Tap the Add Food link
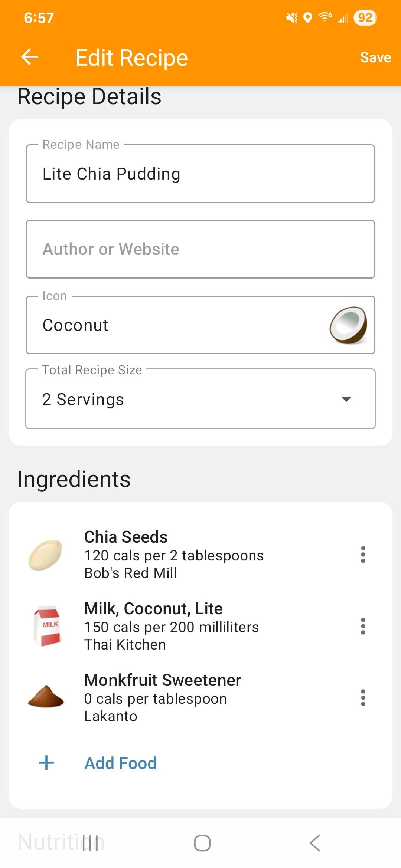This screenshot has width=401, height=868. click(x=120, y=763)
